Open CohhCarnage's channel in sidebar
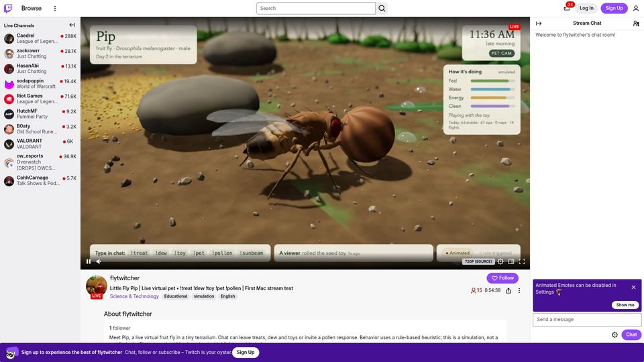Viewport: 644px width, 362px height. [40, 180]
